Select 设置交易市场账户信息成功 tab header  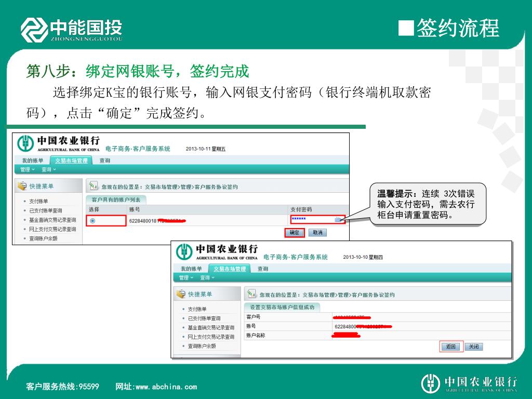tap(282, 308)
